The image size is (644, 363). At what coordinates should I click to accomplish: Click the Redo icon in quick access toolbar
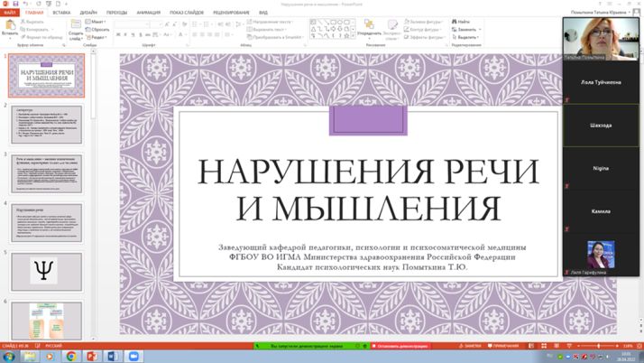click(x=38, y=4)
